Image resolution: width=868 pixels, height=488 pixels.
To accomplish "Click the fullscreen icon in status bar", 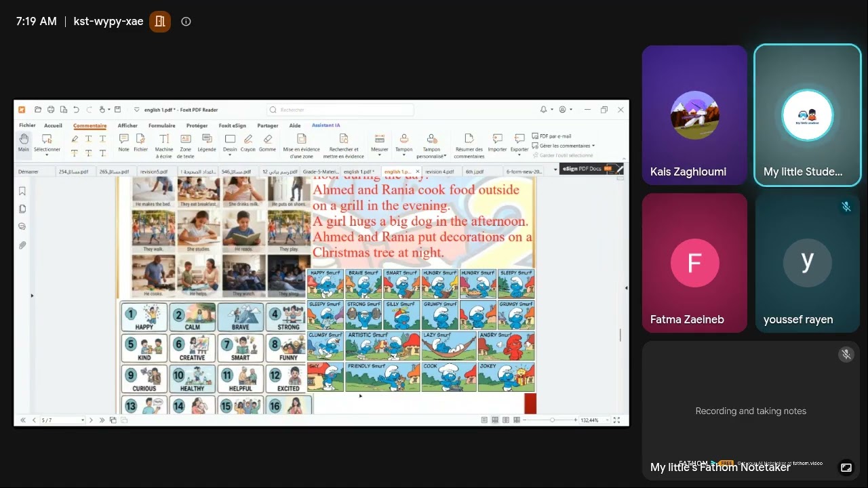I will [x=616, y=420].
